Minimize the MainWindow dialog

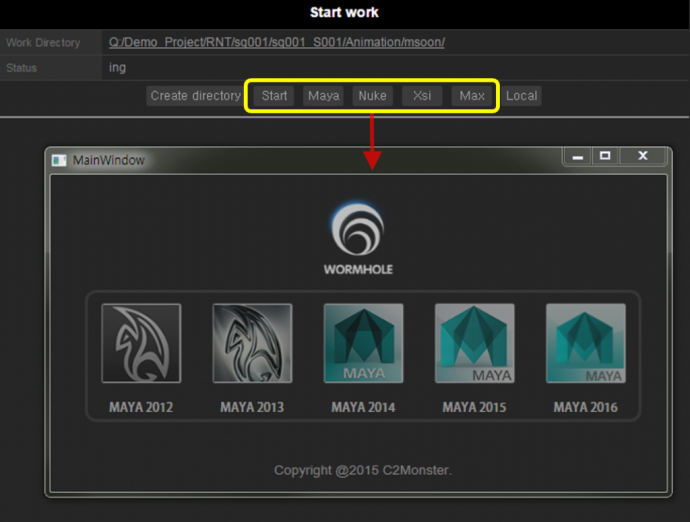tap(576, 156)
